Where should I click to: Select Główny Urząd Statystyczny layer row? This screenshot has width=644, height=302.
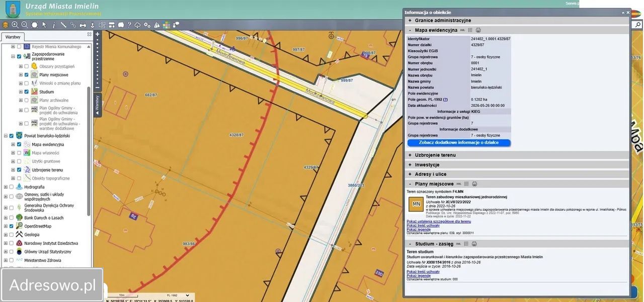(47, 252)
